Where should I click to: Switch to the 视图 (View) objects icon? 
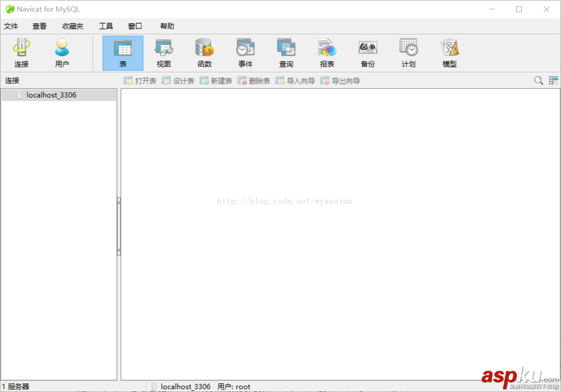(164, 53)
